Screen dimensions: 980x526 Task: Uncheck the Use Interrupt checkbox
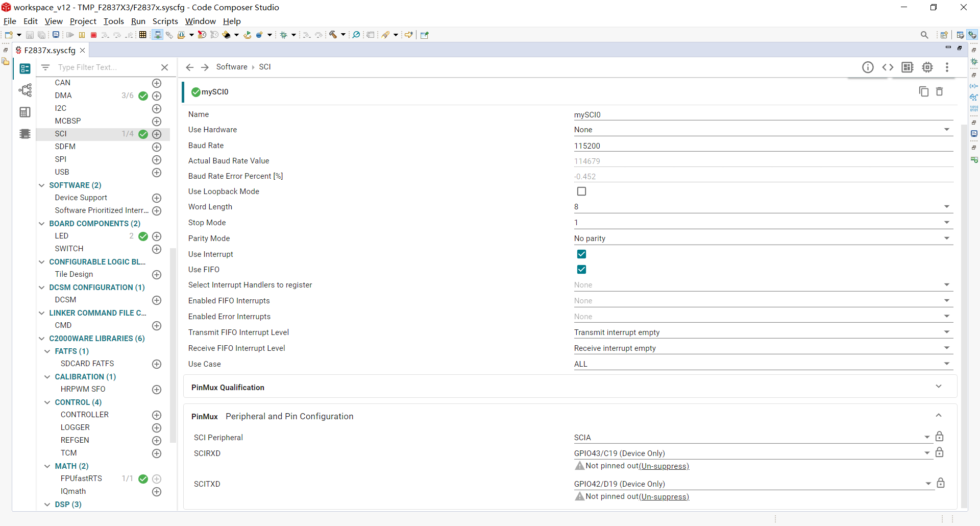pyautogui.click(x=581, y=254)
